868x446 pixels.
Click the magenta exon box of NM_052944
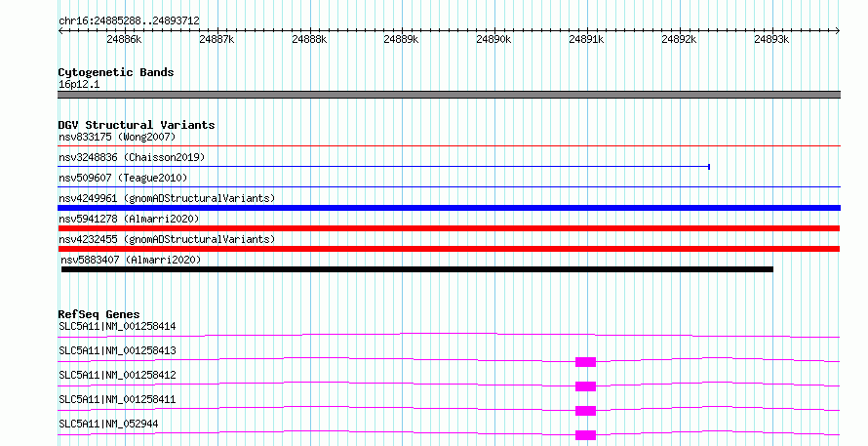coord(586,435)
